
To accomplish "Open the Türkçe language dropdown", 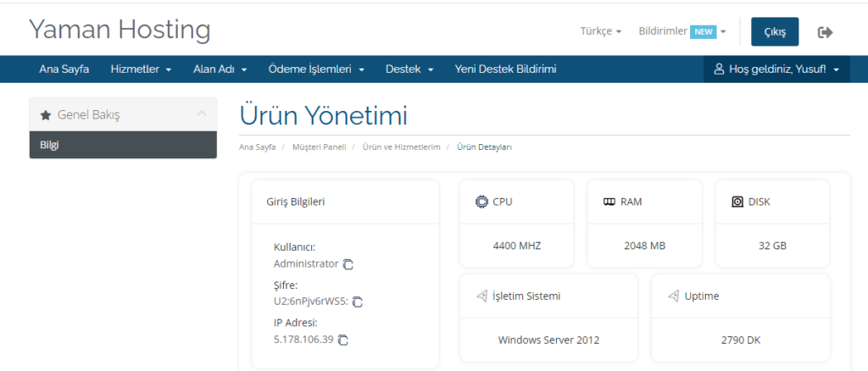I will tap(601, 31).
